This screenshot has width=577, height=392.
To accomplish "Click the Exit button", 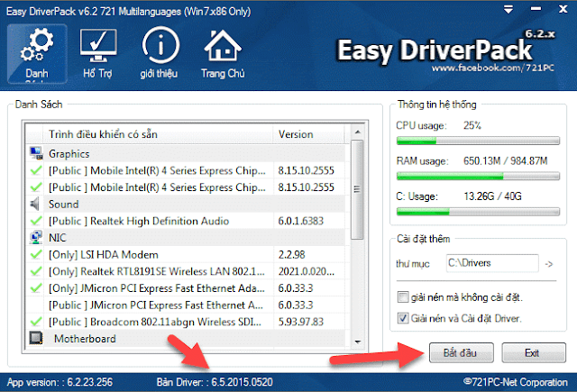I will point(533,352).
